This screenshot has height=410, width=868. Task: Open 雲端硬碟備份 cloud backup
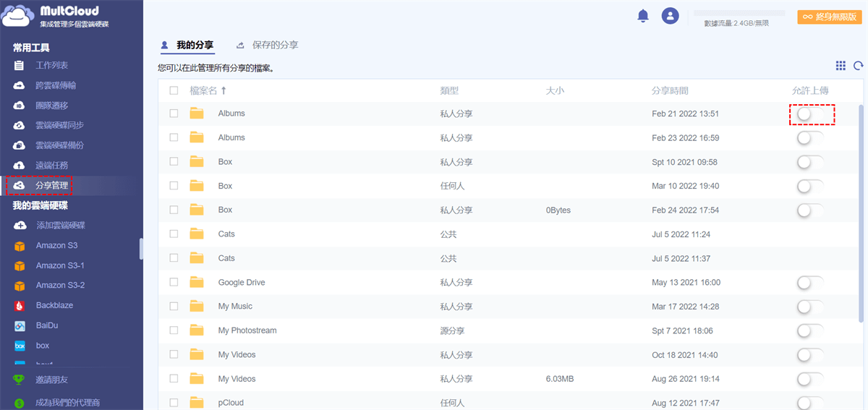click(x=60, y=145)
